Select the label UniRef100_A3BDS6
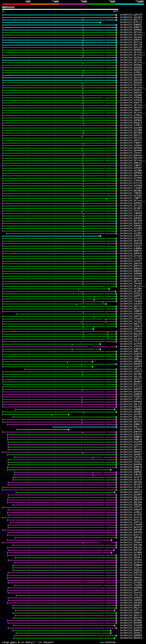 pyautogui.click(x=131, y=349)
